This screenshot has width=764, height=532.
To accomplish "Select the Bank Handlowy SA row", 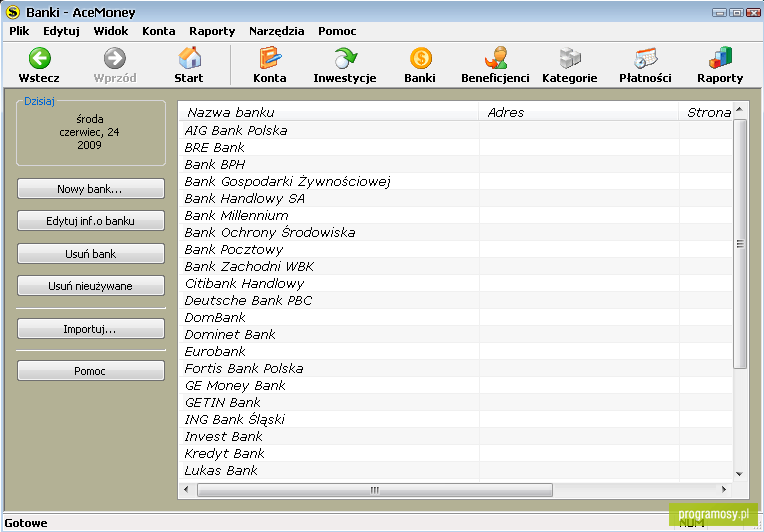I will point(456,198).
